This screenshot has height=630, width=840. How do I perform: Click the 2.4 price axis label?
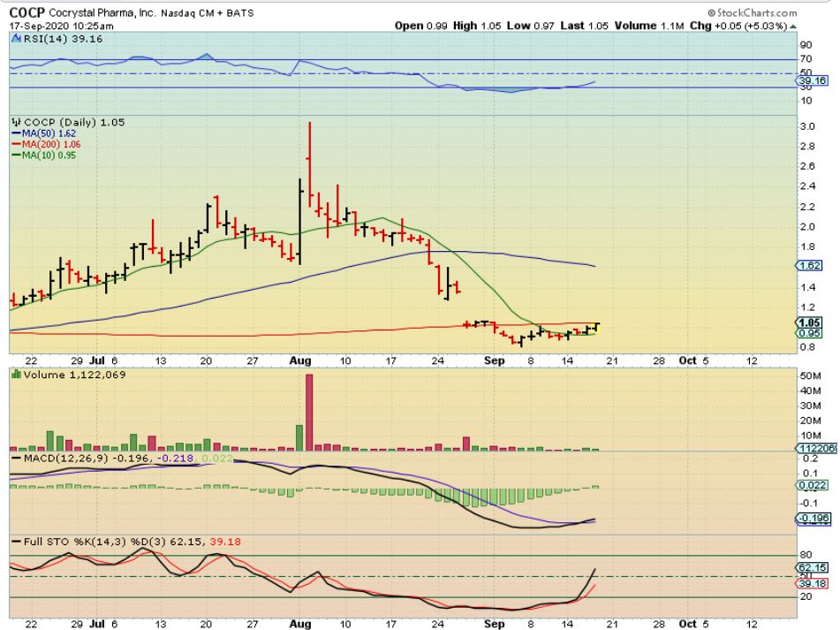pos(807,186)
